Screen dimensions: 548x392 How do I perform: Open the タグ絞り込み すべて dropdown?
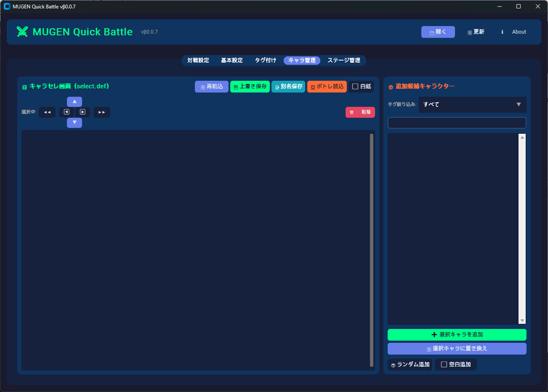pos(473,104)
